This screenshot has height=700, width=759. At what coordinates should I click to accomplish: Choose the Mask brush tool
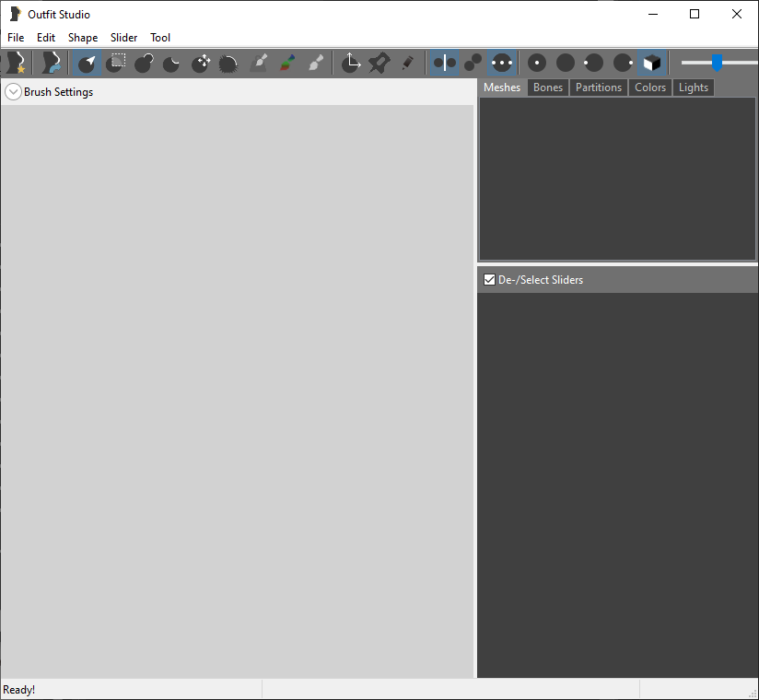click(116, 63)
